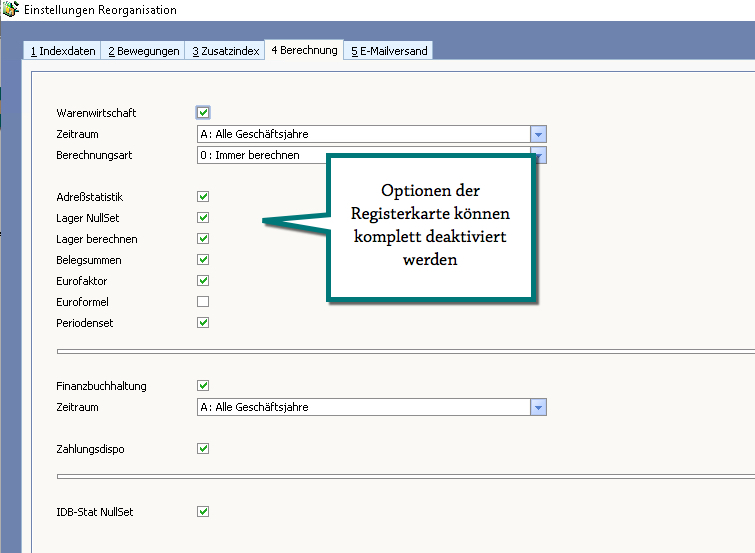
Task: Expand the Finanzbuchhaltung Zeitraum dropdown arrow
Action: coord(538,407)
